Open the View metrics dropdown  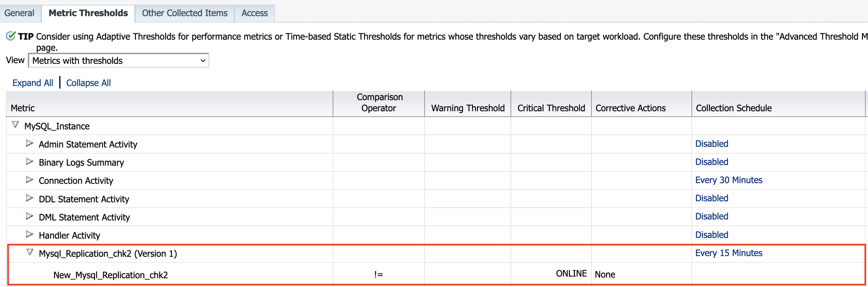[x=118, y=61]
